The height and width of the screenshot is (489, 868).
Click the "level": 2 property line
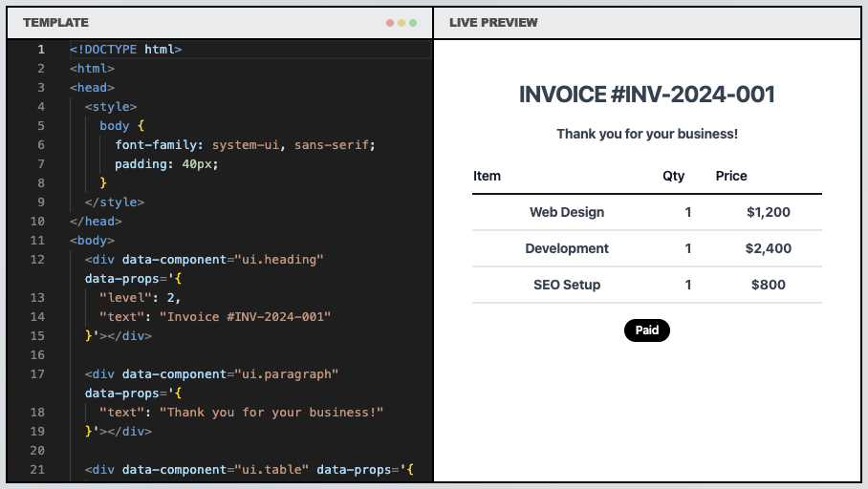141,298
